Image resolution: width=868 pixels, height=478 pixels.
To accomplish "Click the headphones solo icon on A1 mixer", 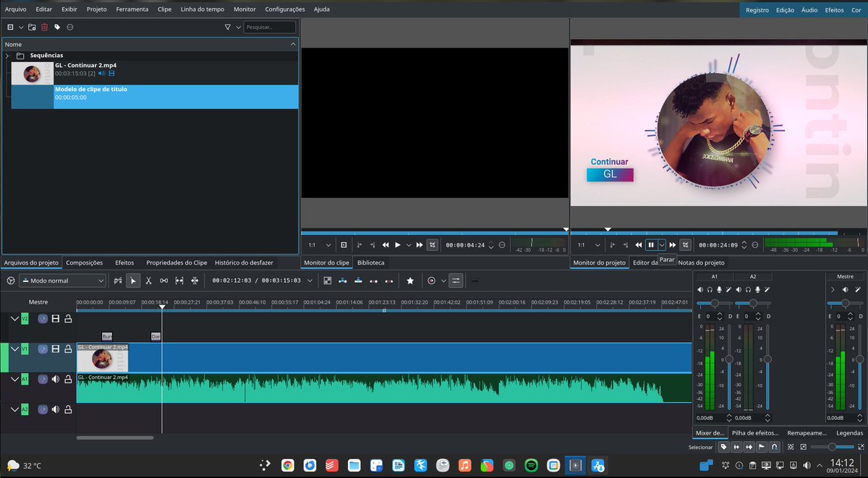I will click(710, 289).
